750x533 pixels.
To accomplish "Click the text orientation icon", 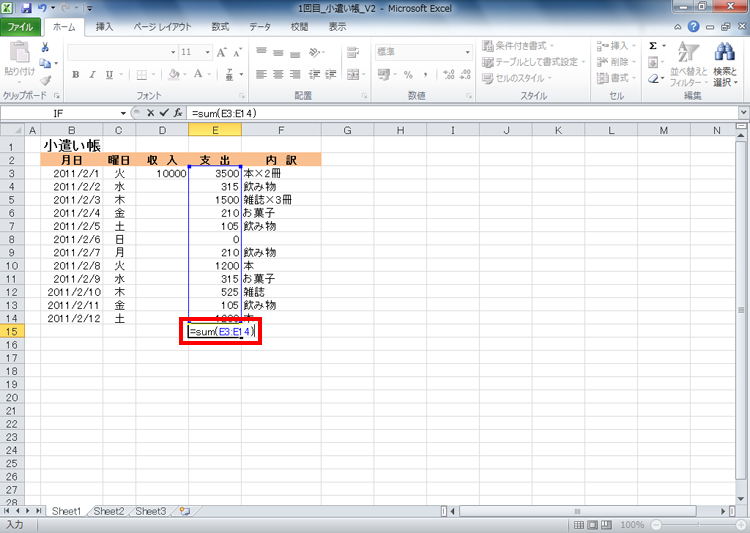I will point(315,52).
